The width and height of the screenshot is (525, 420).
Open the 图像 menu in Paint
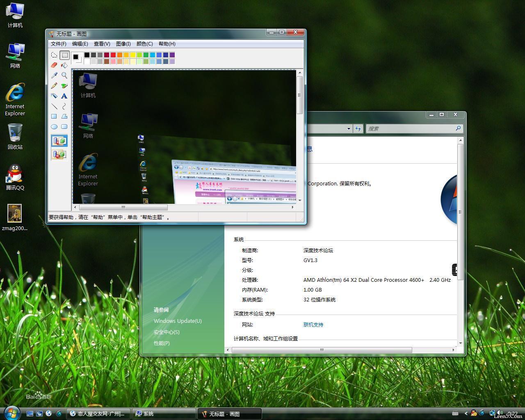point(123,44)
